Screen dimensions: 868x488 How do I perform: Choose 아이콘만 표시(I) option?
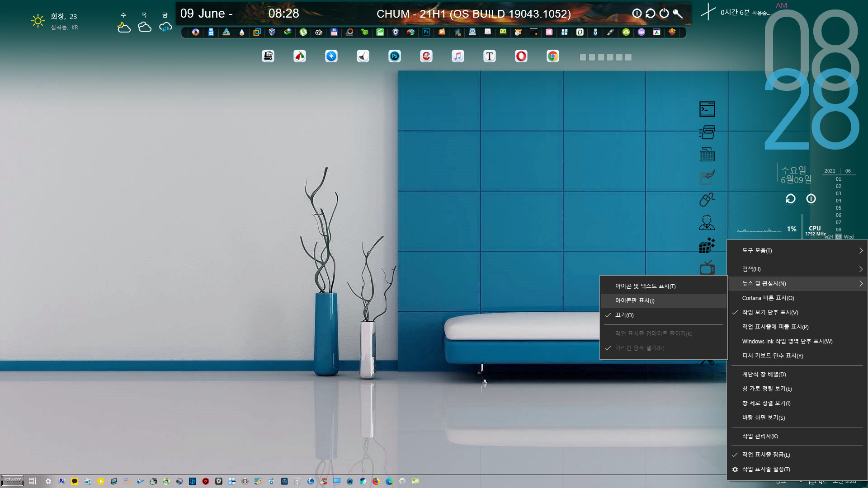click(x=663, y=300)
